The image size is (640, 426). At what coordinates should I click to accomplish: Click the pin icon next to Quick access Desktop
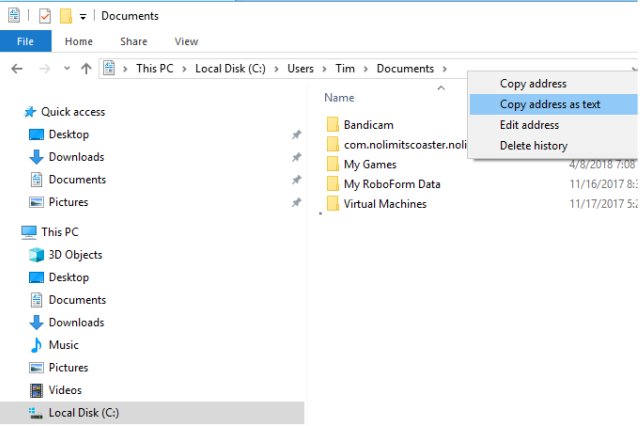(296, 135)
